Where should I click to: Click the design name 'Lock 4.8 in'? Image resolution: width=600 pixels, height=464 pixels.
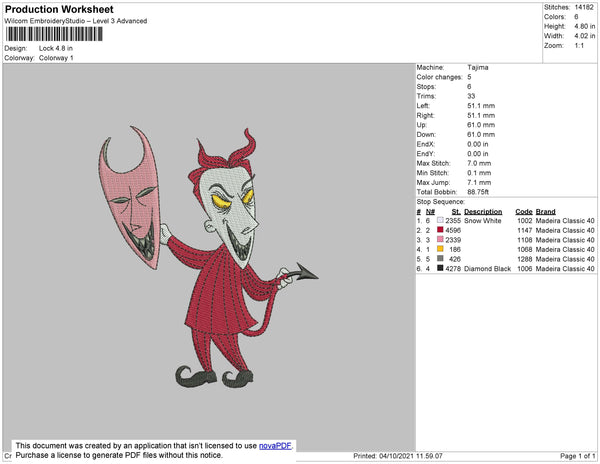tap(56, 48)
